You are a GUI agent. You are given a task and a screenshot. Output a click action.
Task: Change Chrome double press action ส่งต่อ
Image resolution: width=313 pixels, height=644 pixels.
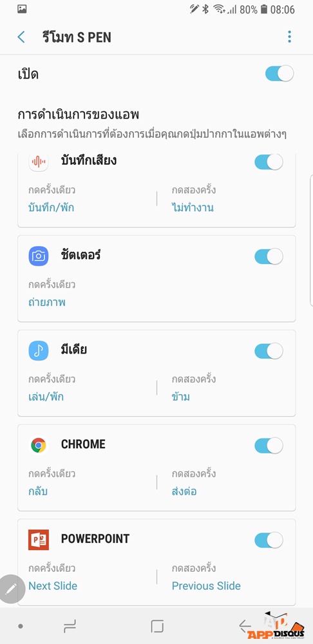(184, 491)
